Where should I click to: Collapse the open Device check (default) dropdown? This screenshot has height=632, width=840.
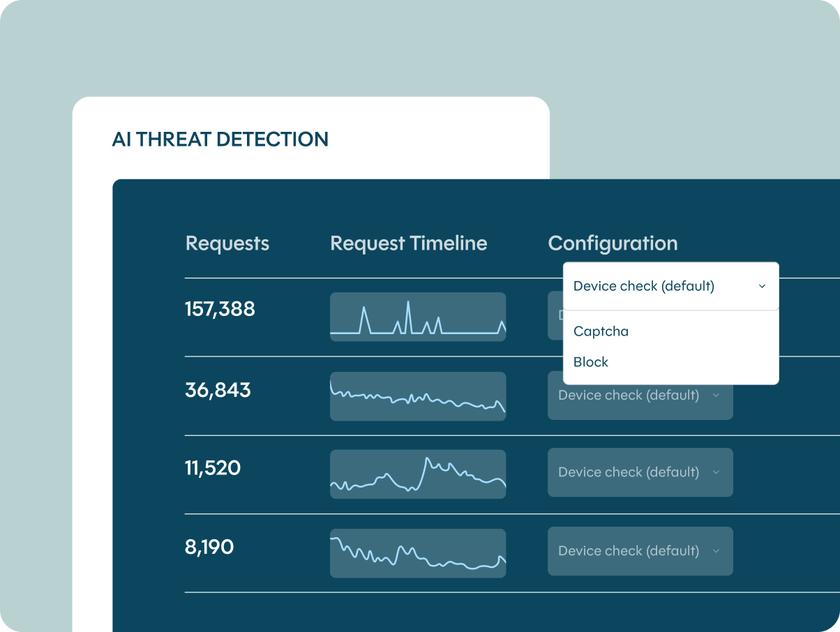click(x=670, y=286)
